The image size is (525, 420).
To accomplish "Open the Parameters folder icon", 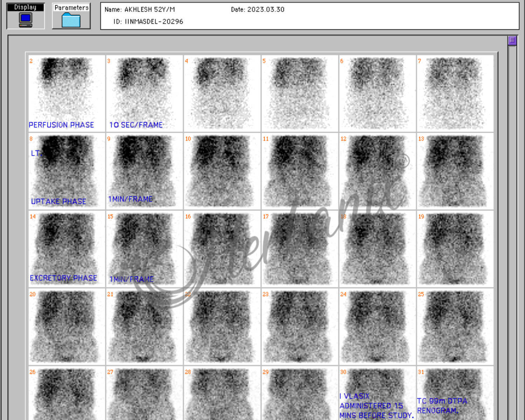I will click(x=71, y=20).
